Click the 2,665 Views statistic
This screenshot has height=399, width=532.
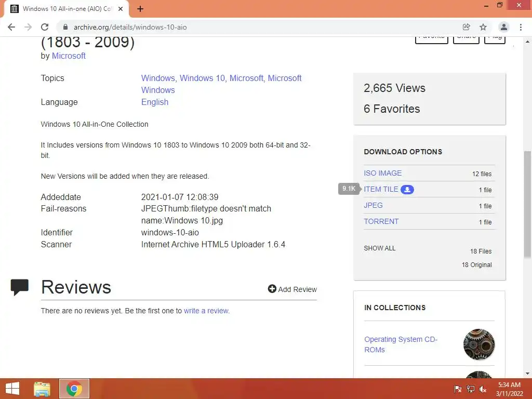[395, 88]
